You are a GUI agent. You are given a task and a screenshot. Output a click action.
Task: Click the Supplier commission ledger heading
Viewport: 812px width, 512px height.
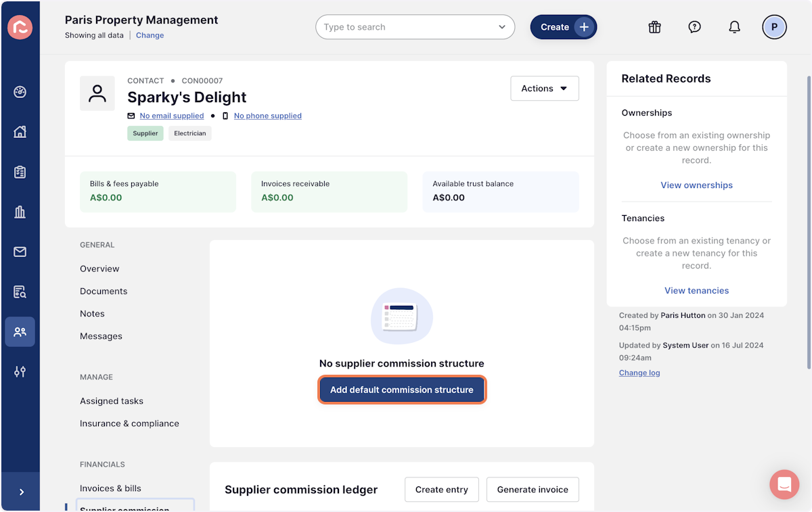[301, 490]
